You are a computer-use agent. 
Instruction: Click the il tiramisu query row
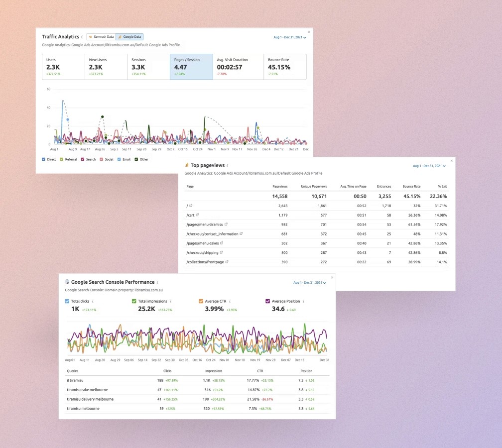[197, 380]
